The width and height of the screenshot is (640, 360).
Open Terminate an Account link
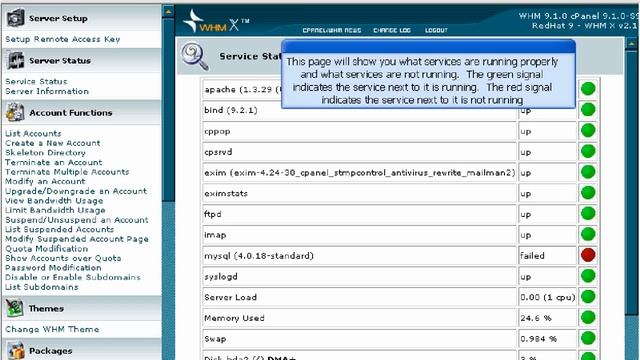pos(53,162)
